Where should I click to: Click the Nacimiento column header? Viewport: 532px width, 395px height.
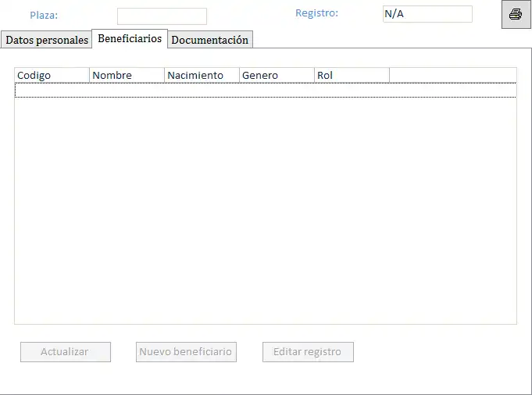click(202, 75)
